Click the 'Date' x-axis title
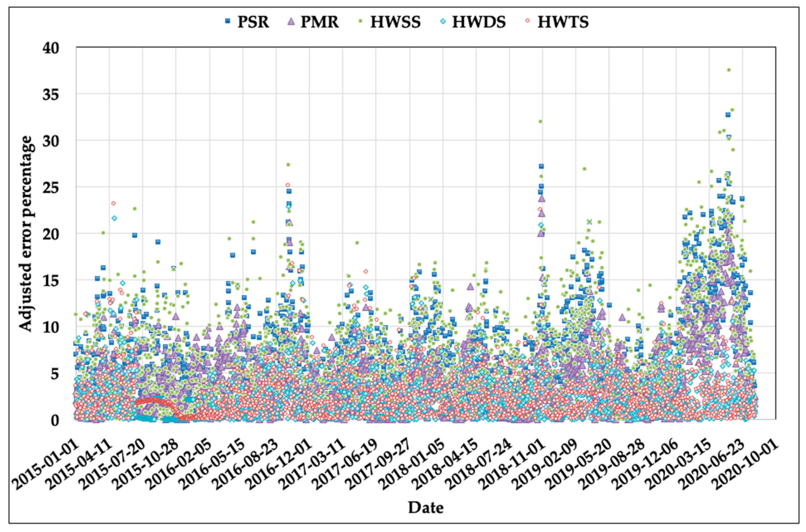Viewport: 806px width, 532px height. click(426, 508)
